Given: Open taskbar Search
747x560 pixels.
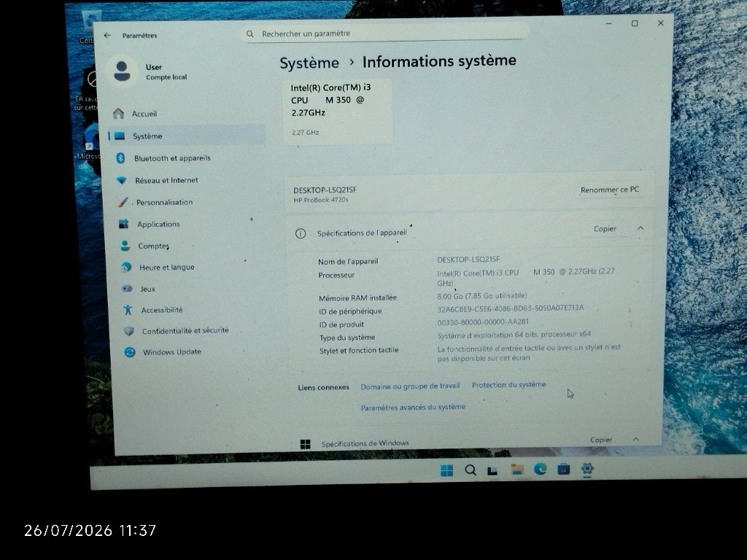Looking at the screenshot, I should pyautogui.click(x=471, y=470).
